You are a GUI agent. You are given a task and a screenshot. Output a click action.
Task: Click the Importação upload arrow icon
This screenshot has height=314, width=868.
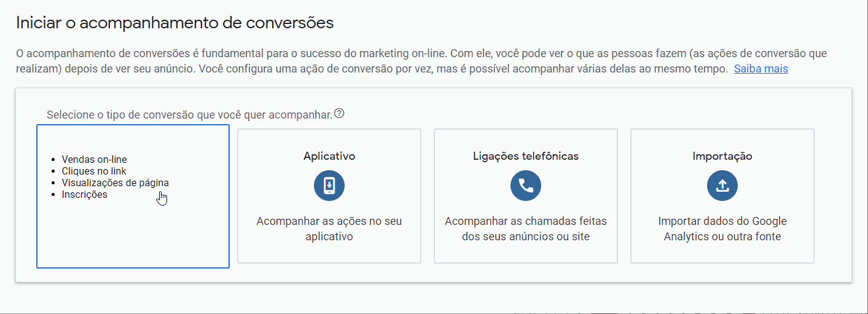click(x=722, y=186)
